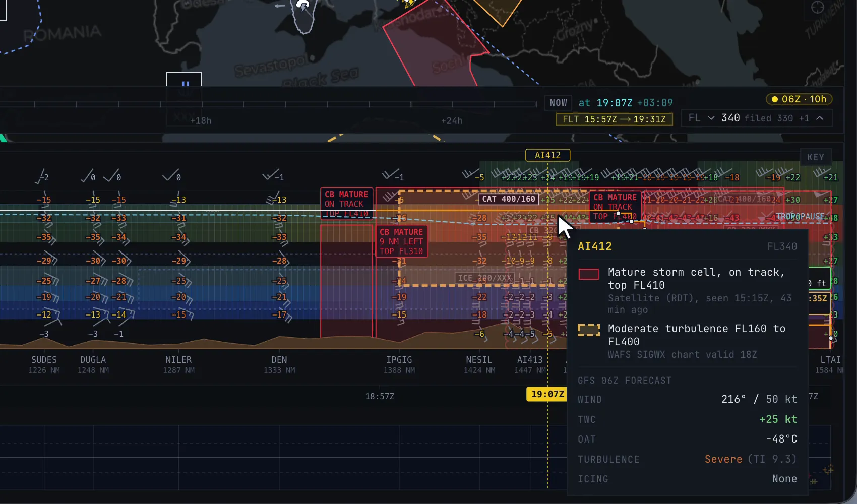Click the yellow lightning icon on the map
The width and height of the screenshot is (857, 504).
(408, 3)
